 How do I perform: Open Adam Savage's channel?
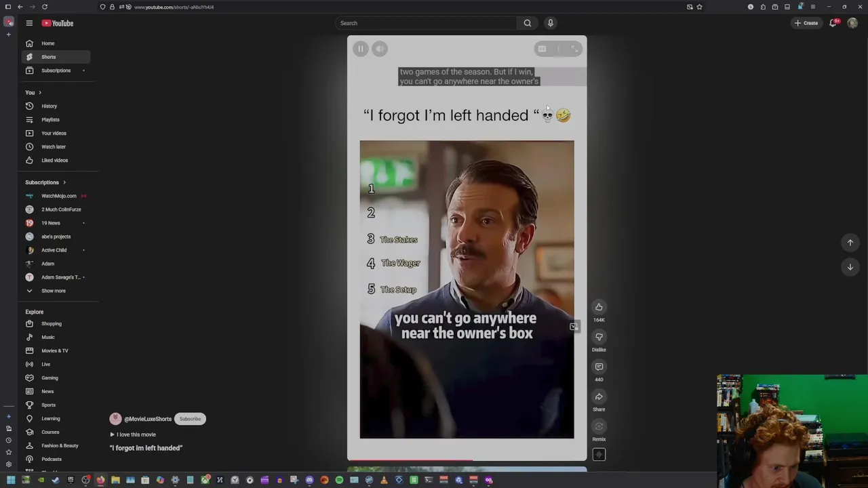(56, 277)
